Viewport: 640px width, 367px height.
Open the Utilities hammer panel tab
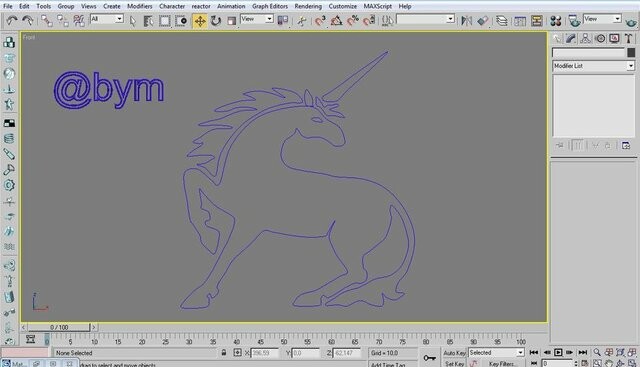pos(628,38)
